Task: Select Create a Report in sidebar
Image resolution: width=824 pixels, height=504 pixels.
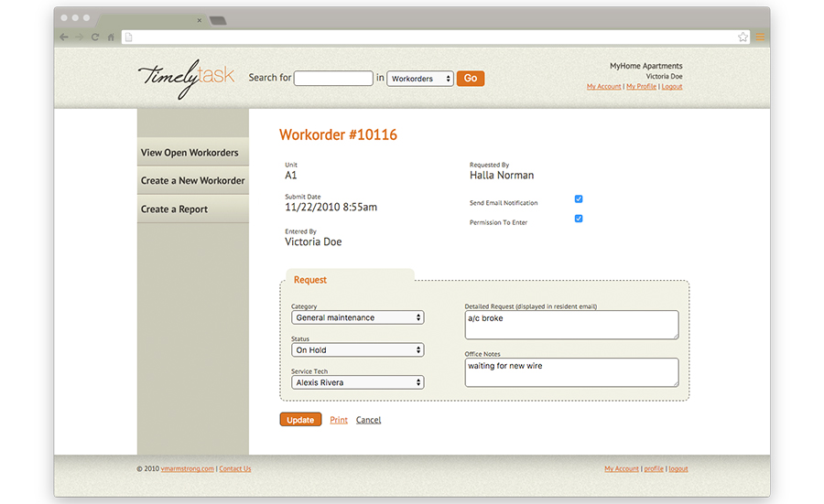Action: (x=174, y=209)
